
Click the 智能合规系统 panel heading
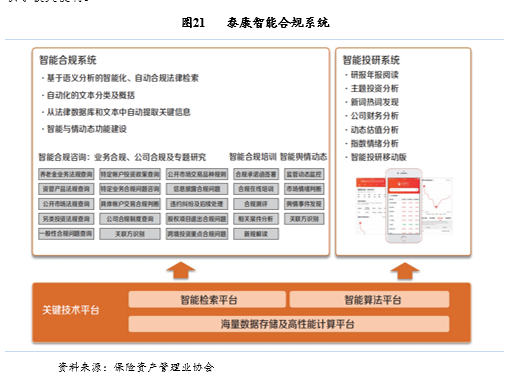point(68,60)
